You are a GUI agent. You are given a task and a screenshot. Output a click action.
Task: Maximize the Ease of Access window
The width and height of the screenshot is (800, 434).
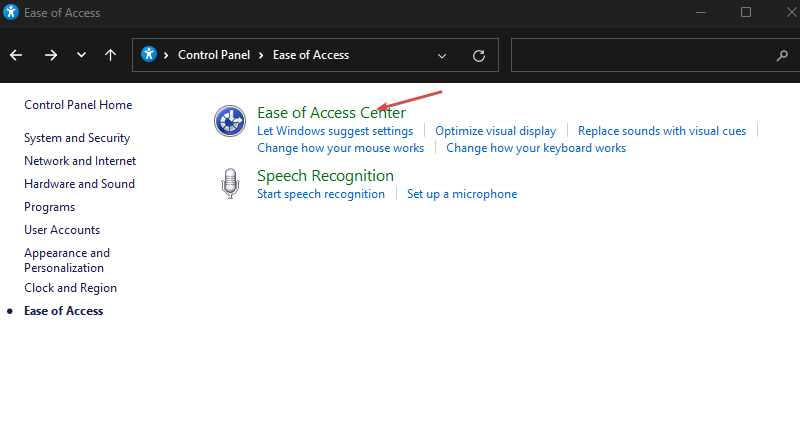point(746,12)
